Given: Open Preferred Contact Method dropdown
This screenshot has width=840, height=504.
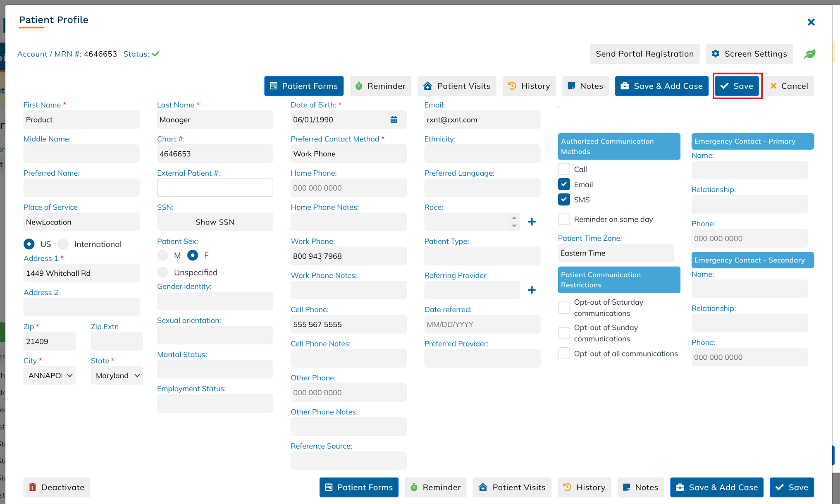Looking at the screenshot, I should click(348, 154).
